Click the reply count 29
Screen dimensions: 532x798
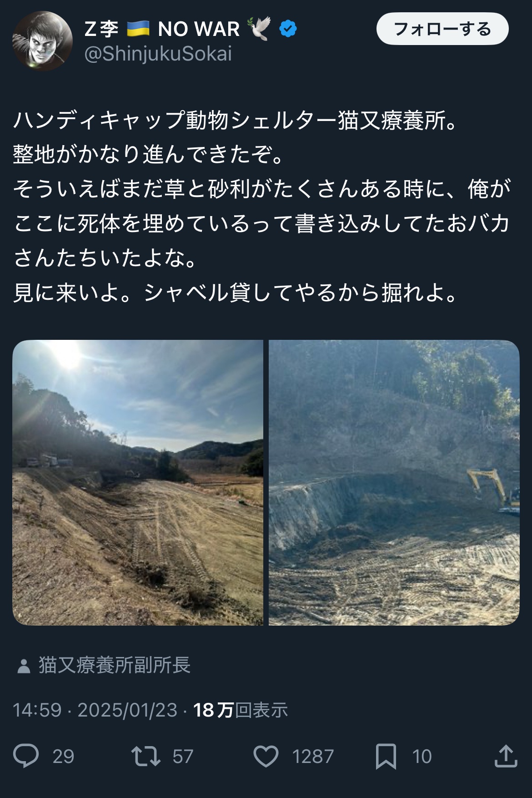pos(63,757)
